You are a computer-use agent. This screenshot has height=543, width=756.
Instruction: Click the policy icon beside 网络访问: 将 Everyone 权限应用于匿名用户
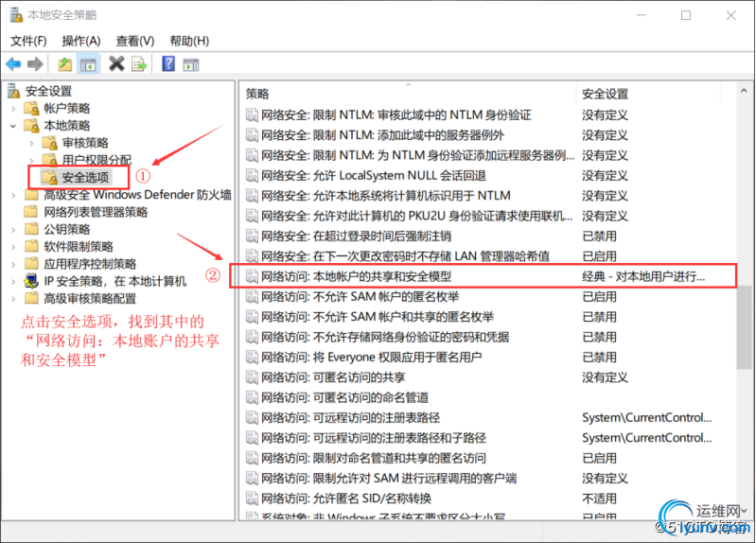coord(252,357)
